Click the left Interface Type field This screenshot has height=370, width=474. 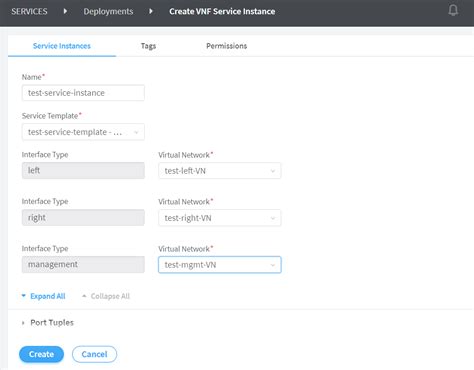83,170
